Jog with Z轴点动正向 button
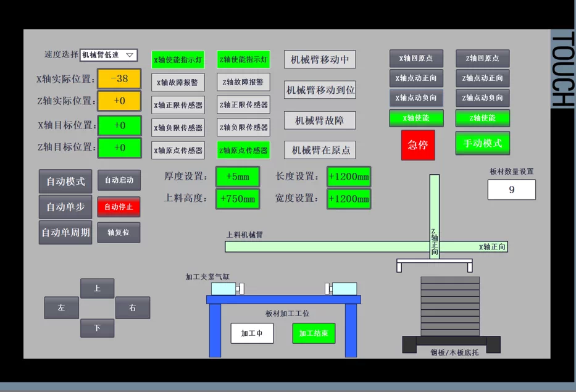 pyautogui.click(x=482, y=78)
